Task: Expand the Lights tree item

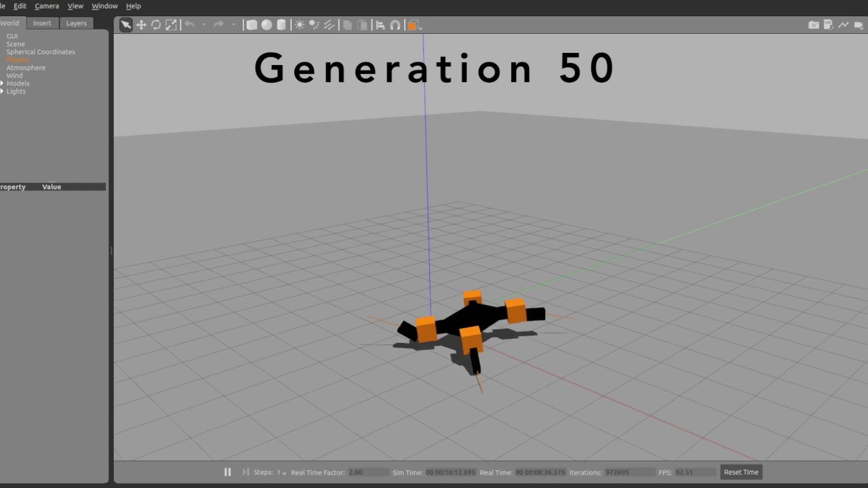Action: [2, 91]
